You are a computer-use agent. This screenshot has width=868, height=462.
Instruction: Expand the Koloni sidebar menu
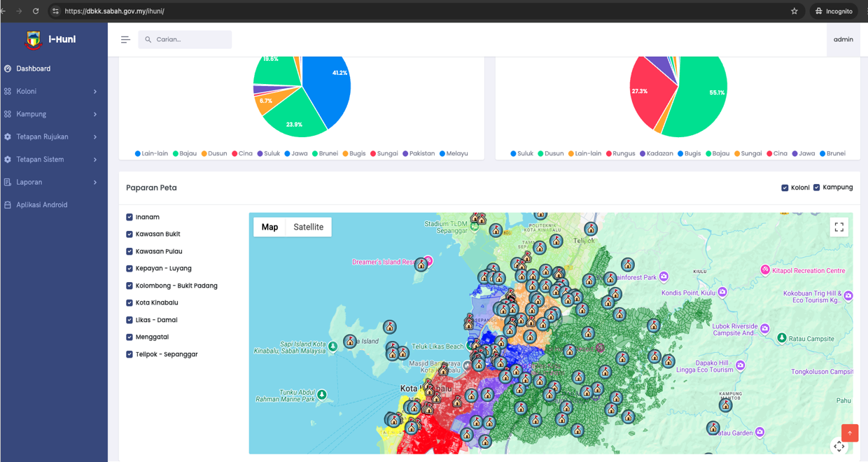point(53,92)
